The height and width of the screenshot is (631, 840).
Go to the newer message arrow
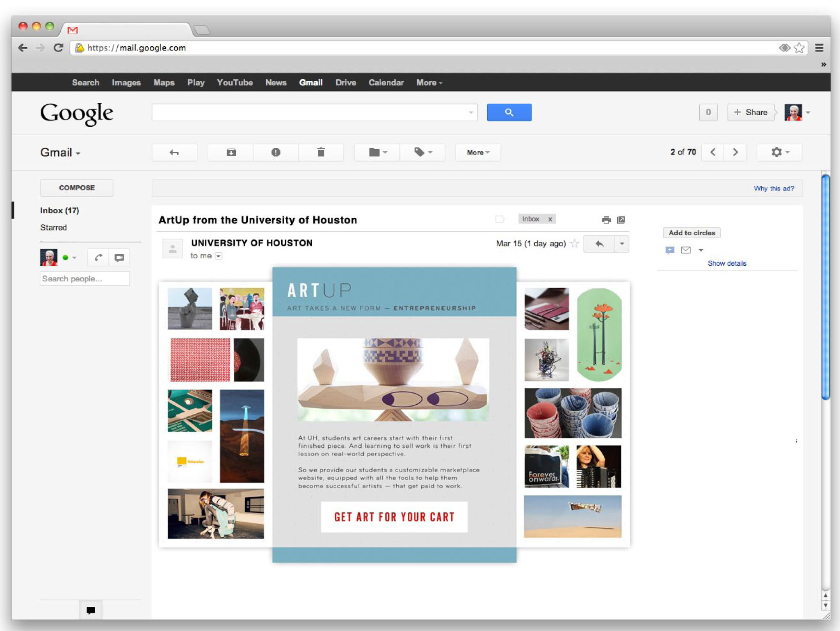[713, 153]
